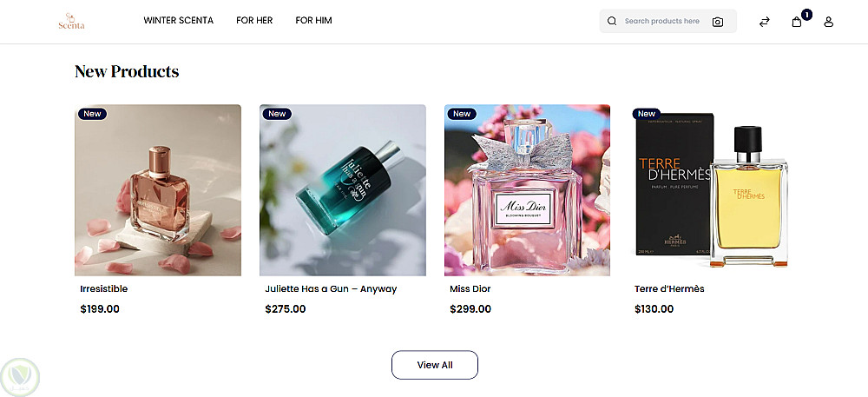Open the FOR HIM menu
868x397 pixels.
click(314, 21)
